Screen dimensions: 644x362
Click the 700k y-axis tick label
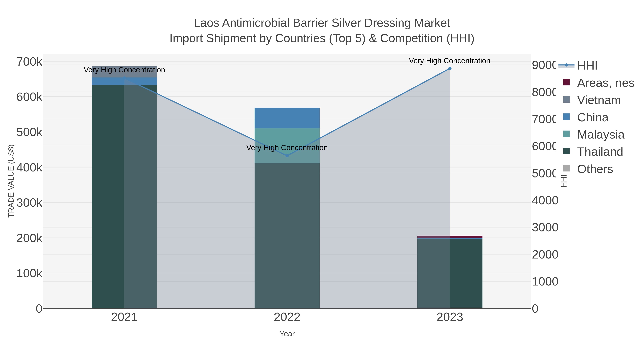pyautogui.click(x=30, y=62)
